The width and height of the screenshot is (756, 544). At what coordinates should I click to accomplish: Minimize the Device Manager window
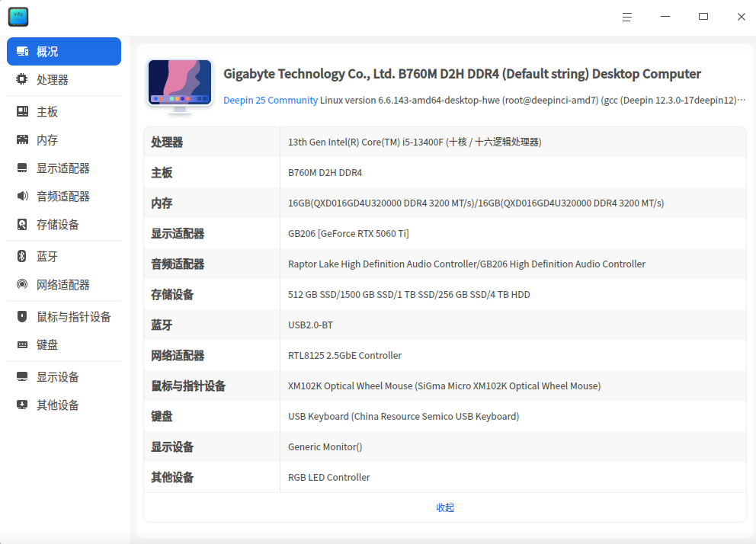click(665, 17)
